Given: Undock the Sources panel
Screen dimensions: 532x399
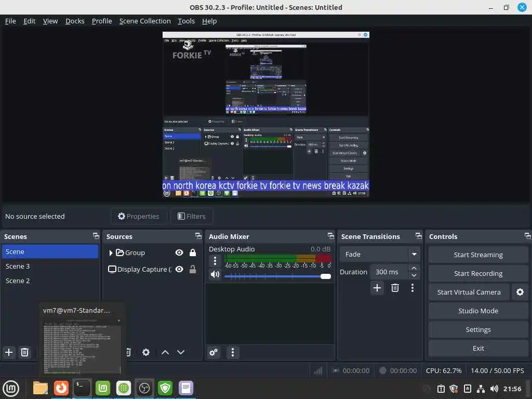Looking at the screenshot, I should 198,236.
